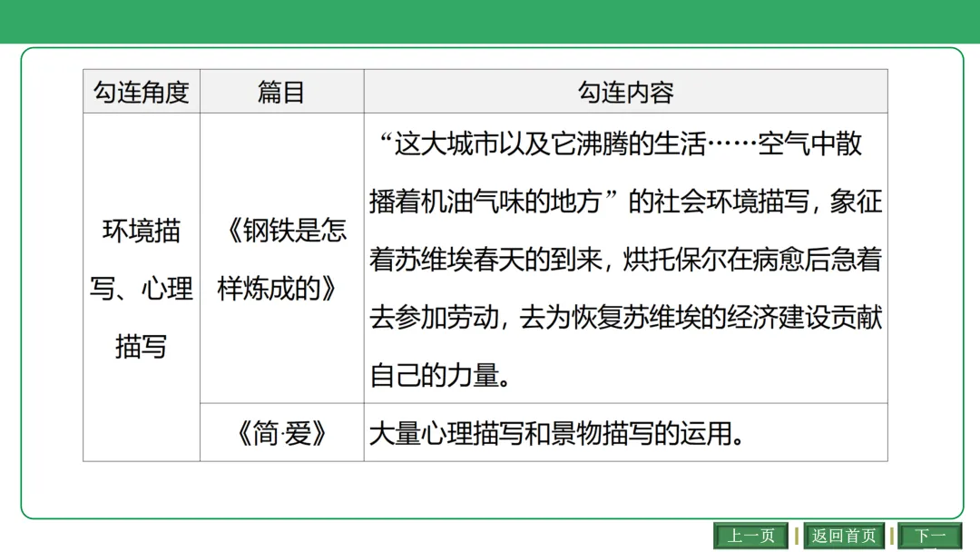Click the 返回首页 return home button

(844, 536)
